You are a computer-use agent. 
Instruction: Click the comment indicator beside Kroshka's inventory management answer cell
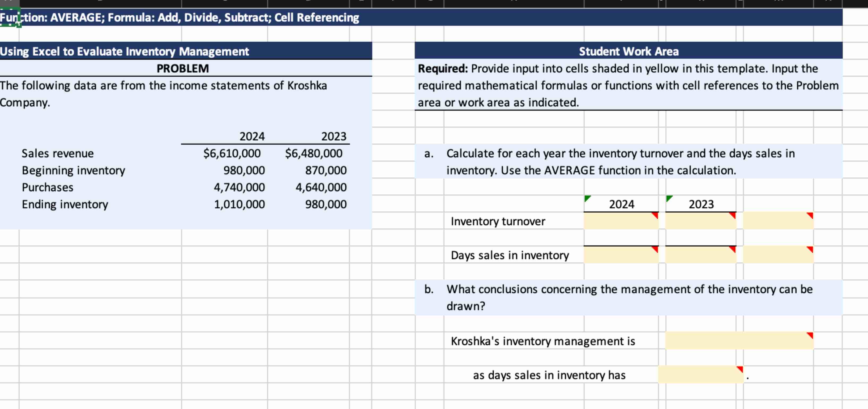811,335
